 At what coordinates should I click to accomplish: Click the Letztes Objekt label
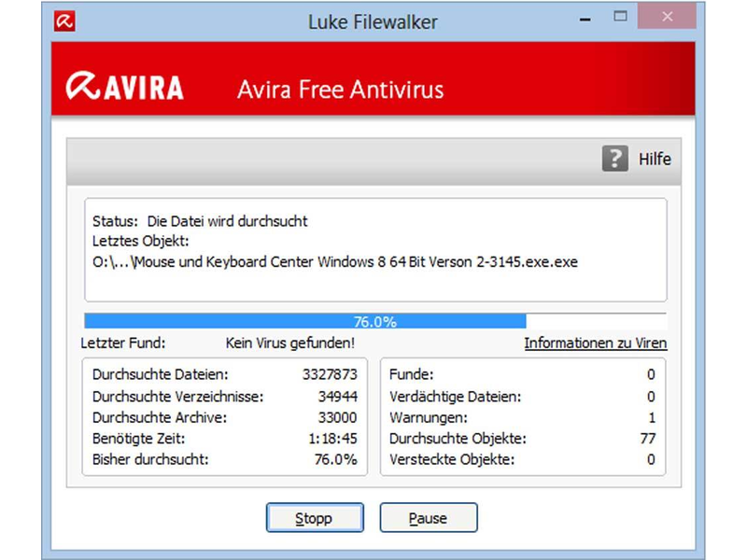pos(141,241)
